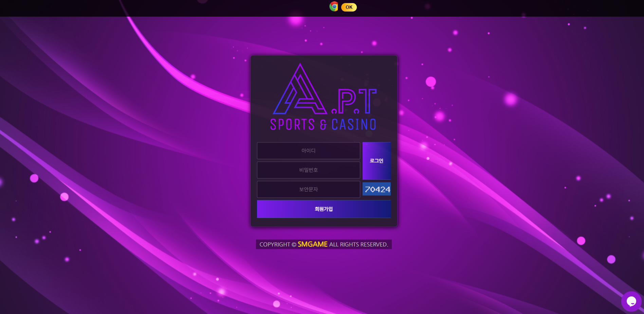Click the dark top notification bar
Viewport: 644px width, 314px height.
coord(170,8)
